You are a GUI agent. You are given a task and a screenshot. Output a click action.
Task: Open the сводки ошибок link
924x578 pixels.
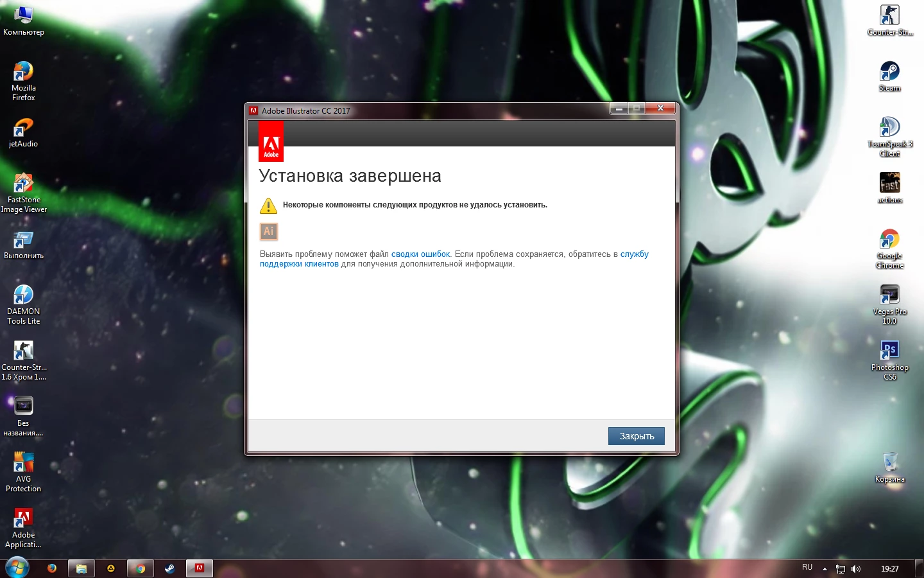pyautogui.click(x=420, y=254)
